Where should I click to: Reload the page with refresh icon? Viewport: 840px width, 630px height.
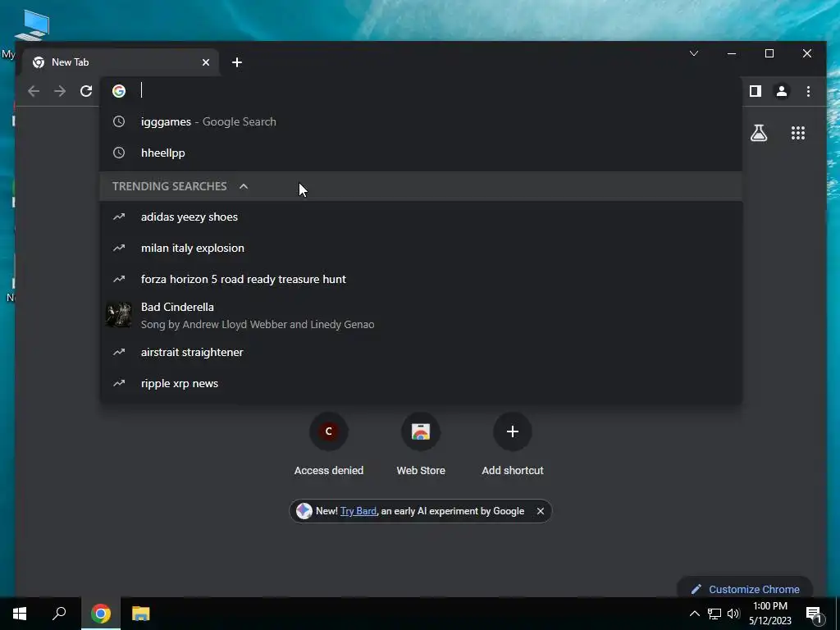pyautogui.click(x=86, y=91)
